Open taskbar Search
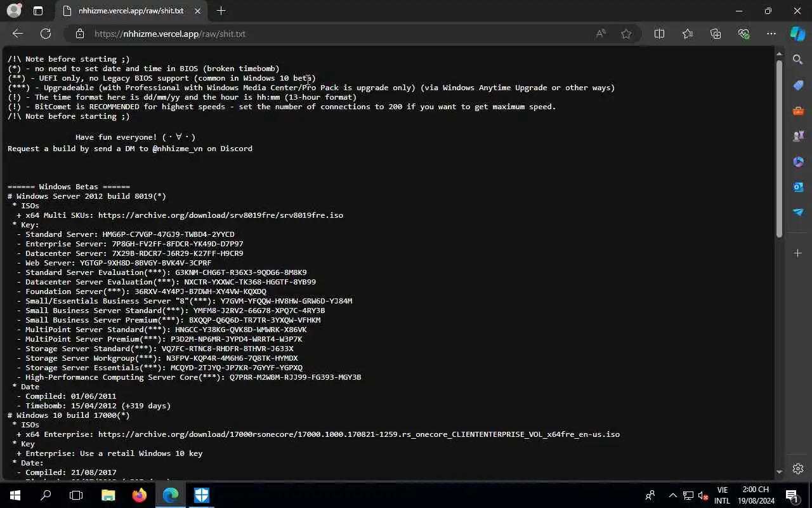This screenshot has height=508, width=812. tap(46, 495)
